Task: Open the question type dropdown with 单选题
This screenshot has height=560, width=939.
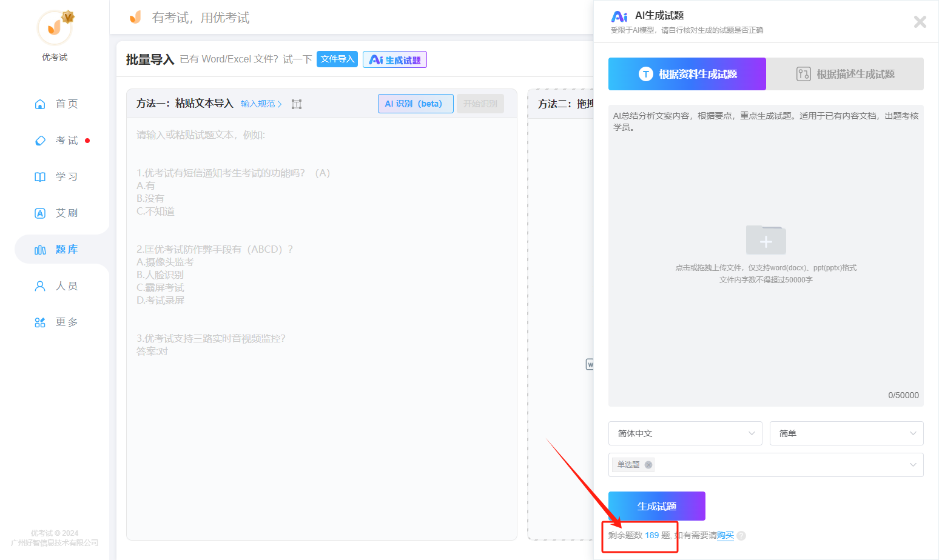Action: (766, 465)
